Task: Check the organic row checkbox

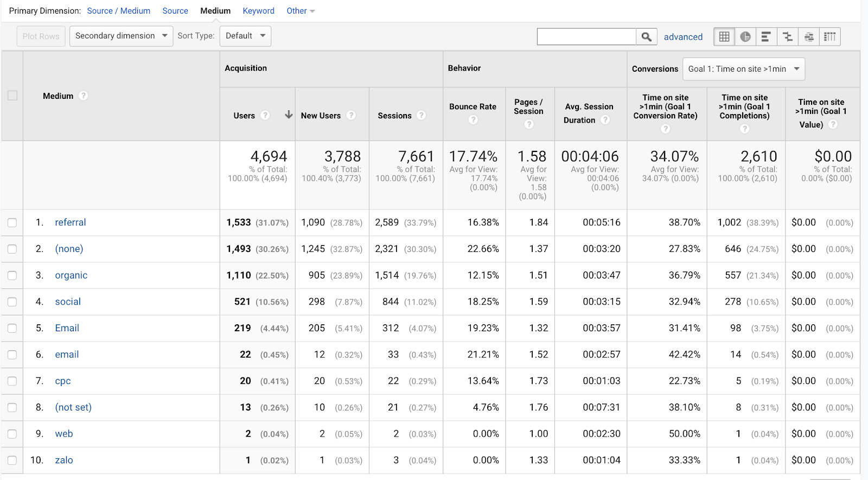Action: pos(12,275)
